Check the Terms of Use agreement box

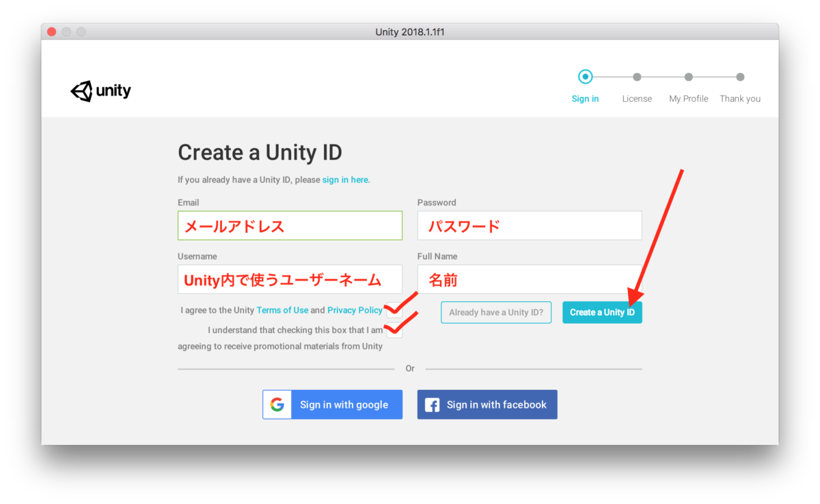pyautogui.click(x=394, y=310)
